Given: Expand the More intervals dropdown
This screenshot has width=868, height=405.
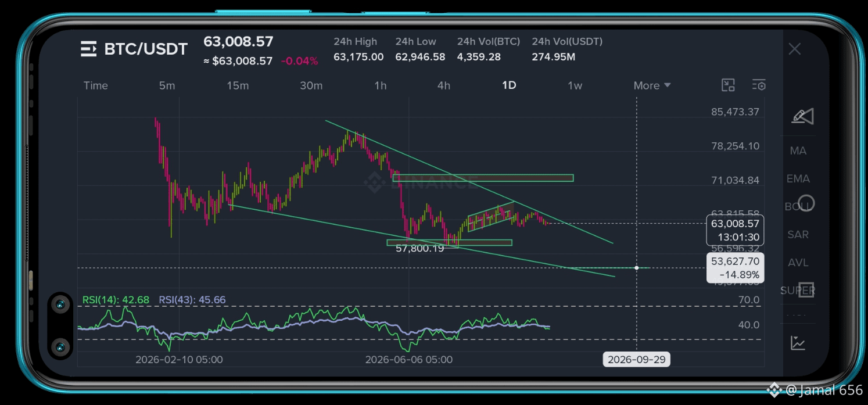Looking at the screenshot, I should (652, 85).
